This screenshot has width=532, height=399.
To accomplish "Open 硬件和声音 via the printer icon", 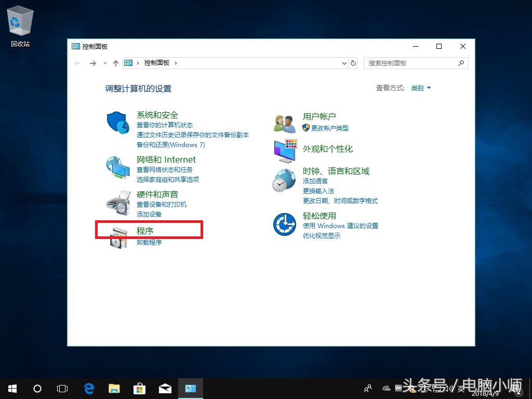I will point(117,202).
